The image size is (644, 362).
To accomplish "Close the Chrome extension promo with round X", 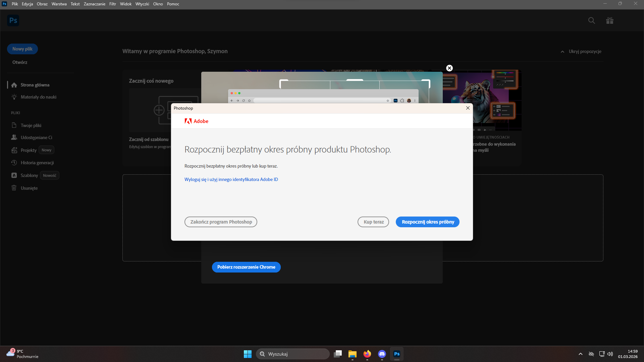I will click(449, 68).
